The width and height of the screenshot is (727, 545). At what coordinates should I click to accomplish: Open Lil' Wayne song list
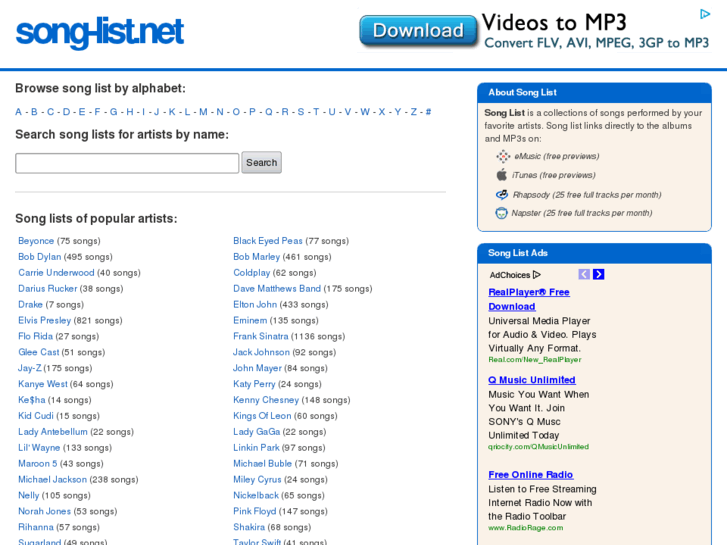coord(39,448)
